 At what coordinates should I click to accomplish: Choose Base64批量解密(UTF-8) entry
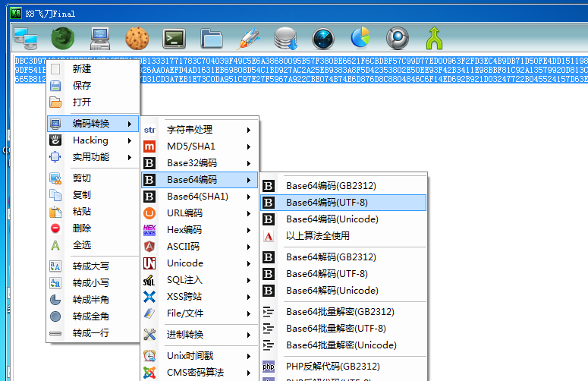(x=335, y=329)
